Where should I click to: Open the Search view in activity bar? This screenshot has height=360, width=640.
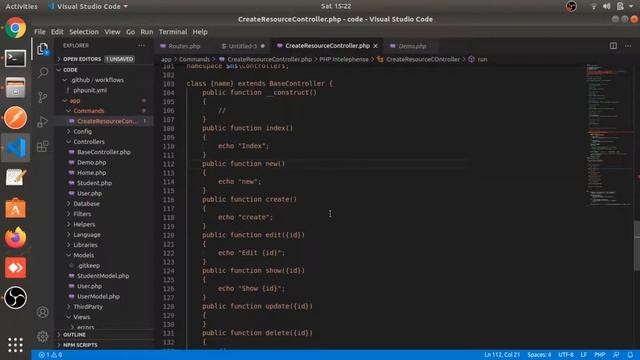pos(43,73)
